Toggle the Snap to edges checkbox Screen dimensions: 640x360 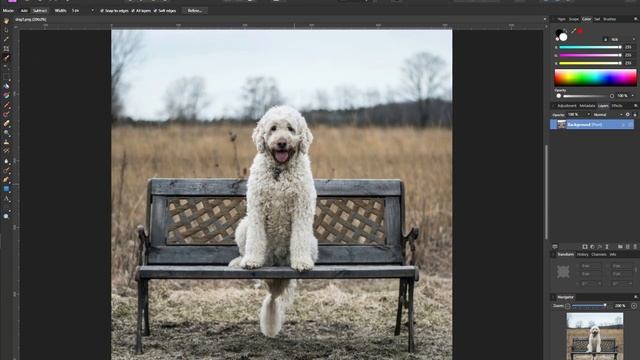click(x=102, y=11)
